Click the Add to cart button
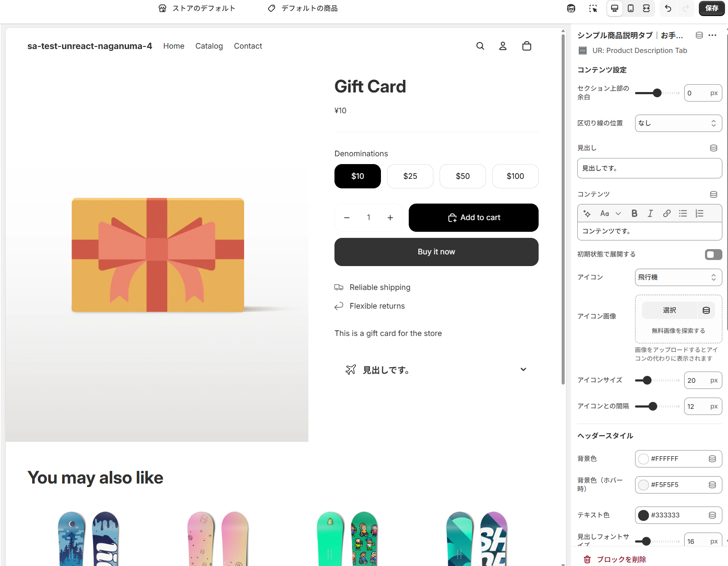 [x=473, y=217]
